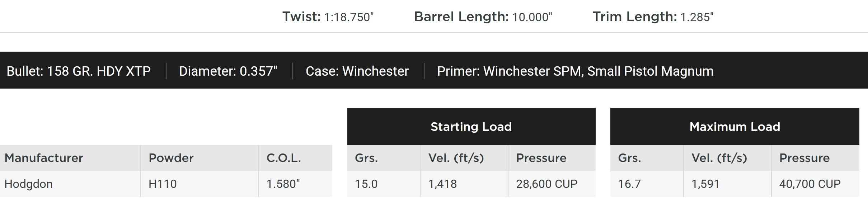Click the H110 powder cell
868x213 pixels.
pyautogui.click(x=163, y=184)
